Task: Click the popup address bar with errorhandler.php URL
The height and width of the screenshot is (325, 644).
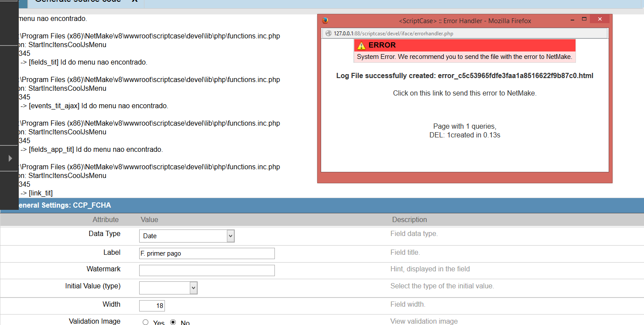Action: pos(465,33)
